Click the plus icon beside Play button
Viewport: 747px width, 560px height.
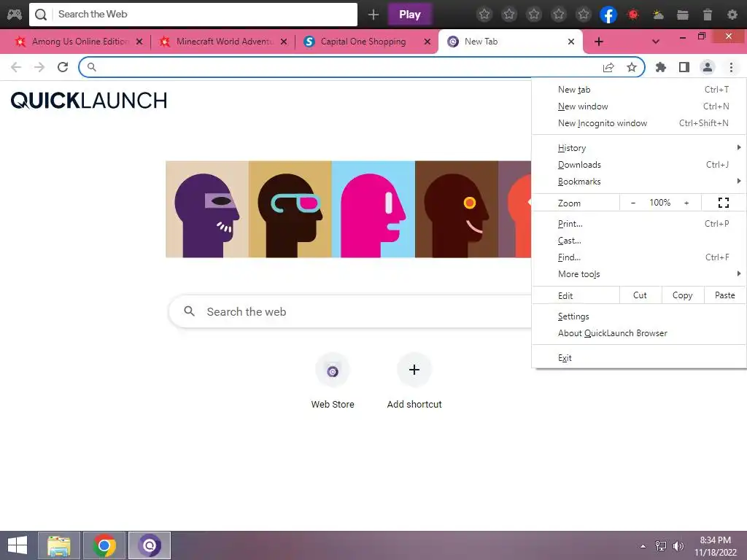[x=373, y=15]
